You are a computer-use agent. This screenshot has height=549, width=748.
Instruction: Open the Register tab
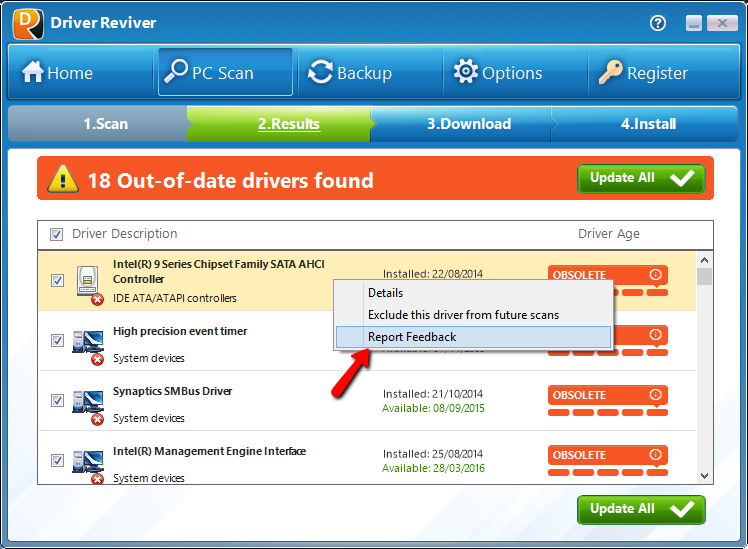coord(663,73)
